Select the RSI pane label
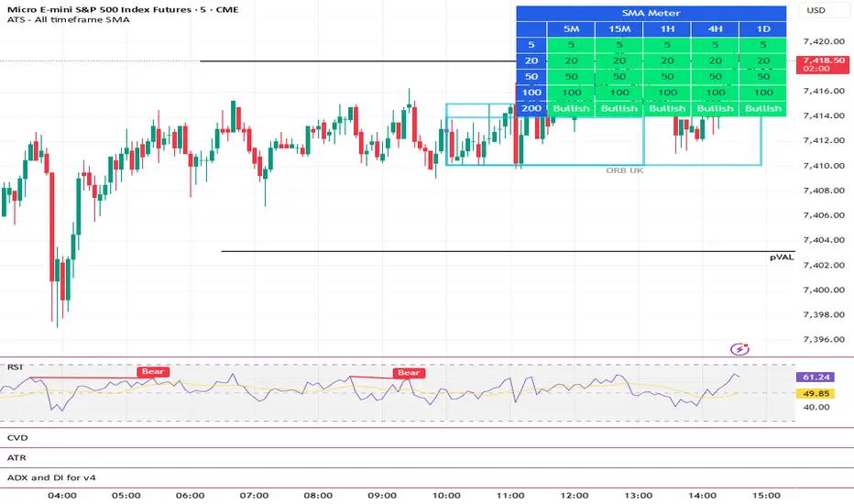This screenshot has width=854, height=504. tap(16, 367)
